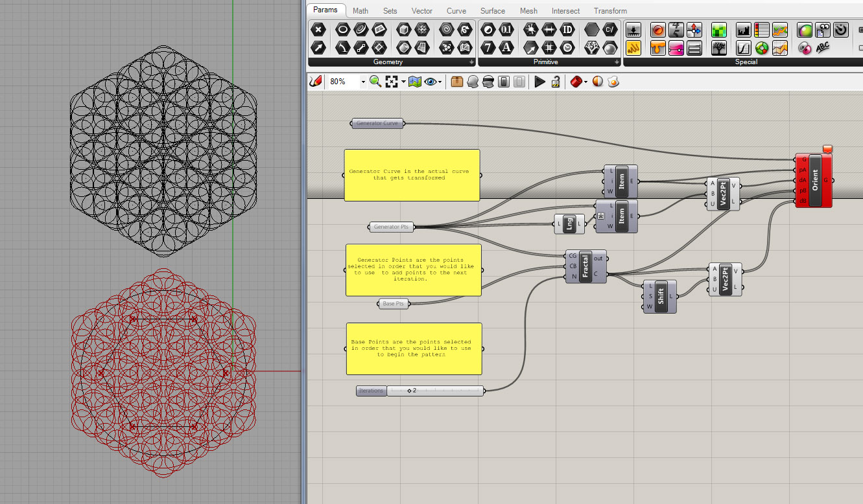Click the Iterations slider grip
The image size is (863, 504).
(409, 391)
